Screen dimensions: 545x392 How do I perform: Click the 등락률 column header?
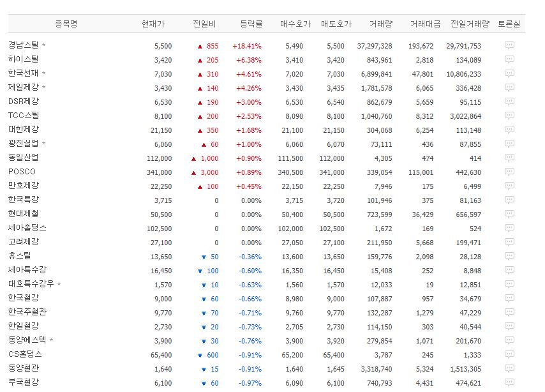click(251, 24)
